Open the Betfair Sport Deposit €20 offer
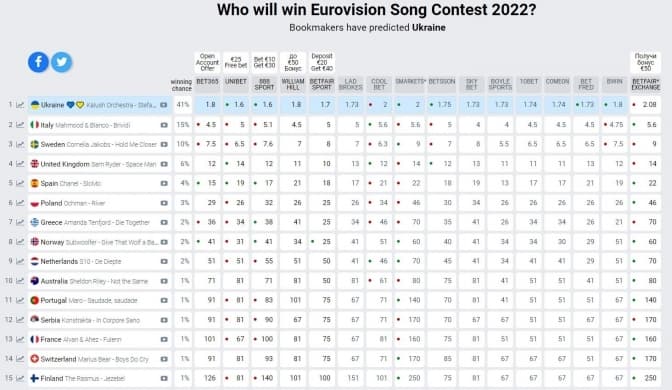The height and width of the screenshot is (390, 672). tap(322, 63)
